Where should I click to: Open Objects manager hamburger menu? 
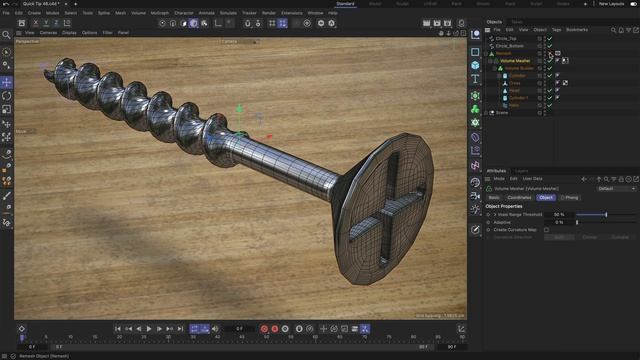click(487, 30)
